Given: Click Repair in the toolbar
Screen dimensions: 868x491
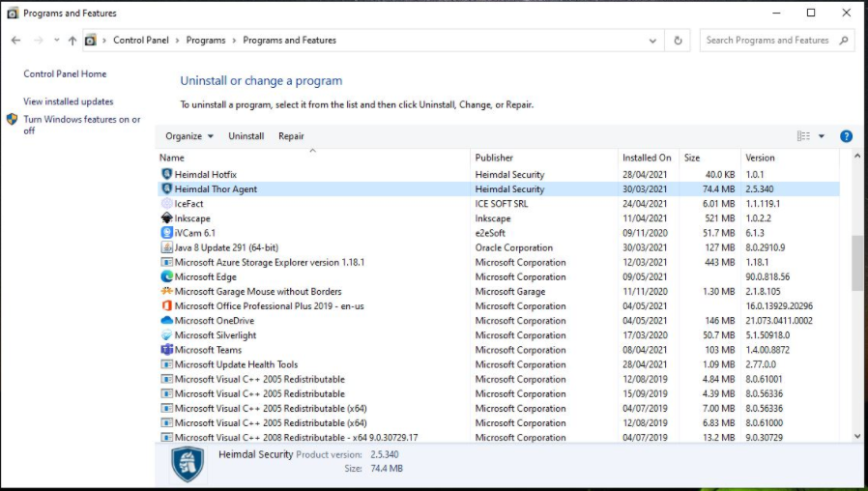Looking at the screenshot, I should tap(291, 136).
